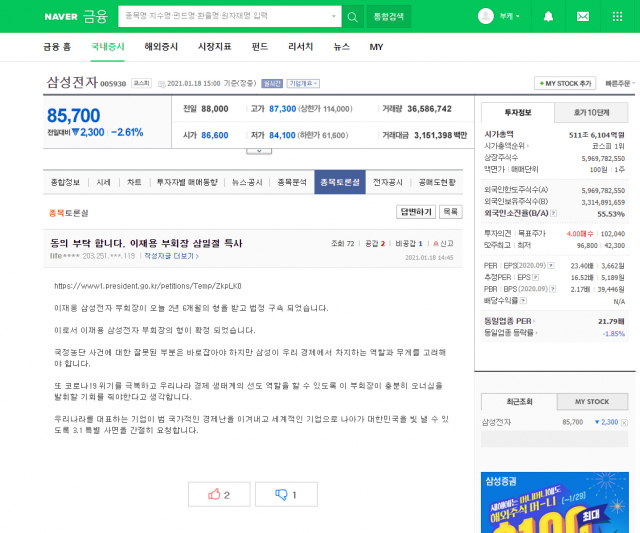Image resolution: width=640 pixels, height=533 pixels.
Task: Switch to 차트 tab
Action: pos(134,182)
